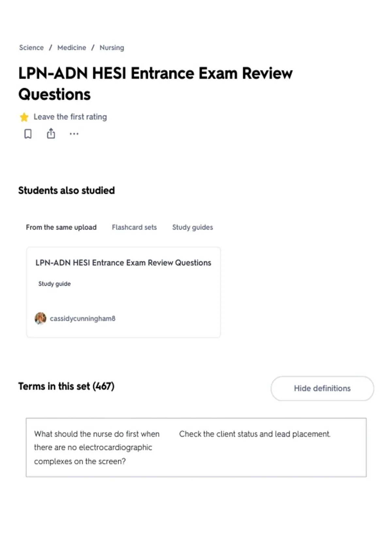Switch to the Flashcard sets tab
Screen dimensions: 392x556
[x=134, y=227]
